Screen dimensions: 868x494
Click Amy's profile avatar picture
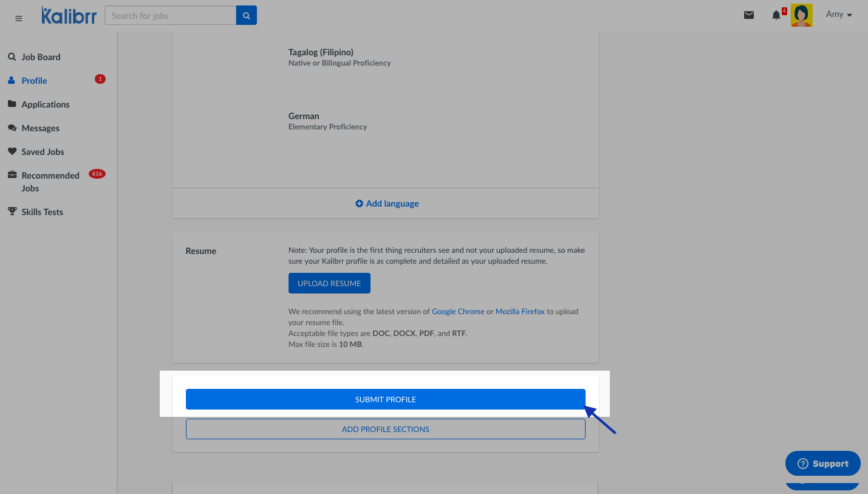click(801, 16)
